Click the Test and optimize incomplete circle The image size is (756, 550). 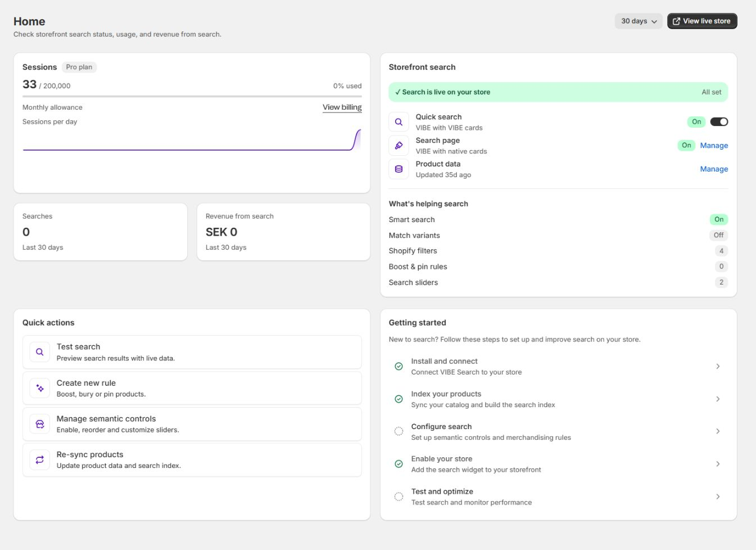pos(399,497)
